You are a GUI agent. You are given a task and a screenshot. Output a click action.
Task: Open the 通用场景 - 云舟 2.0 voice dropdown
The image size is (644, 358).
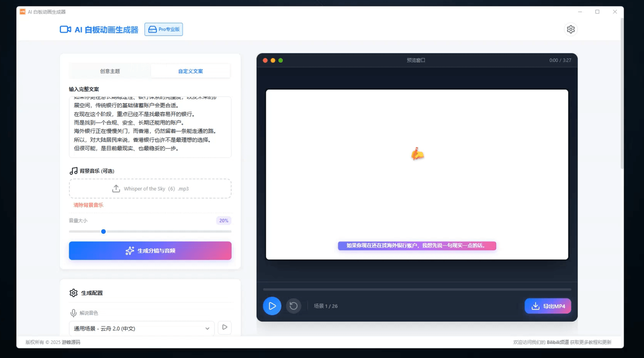tap(141, 328)
